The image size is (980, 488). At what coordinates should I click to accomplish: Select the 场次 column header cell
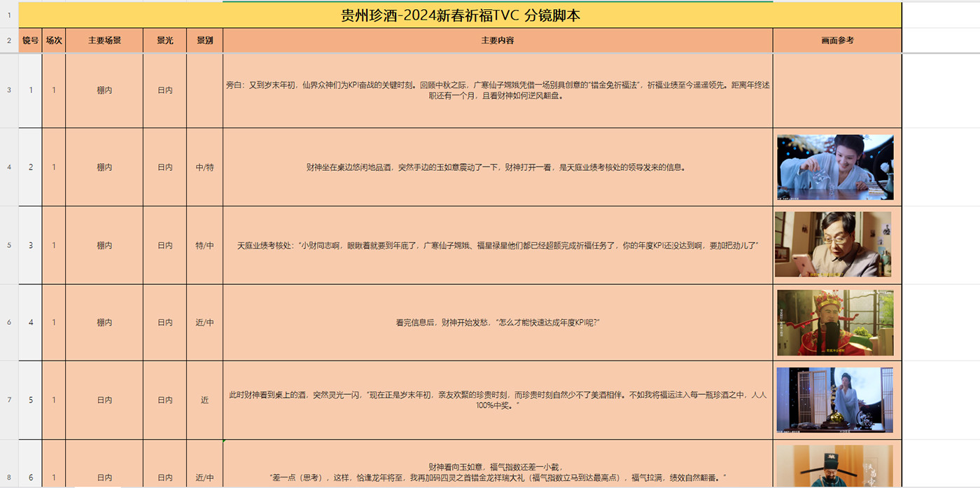[x=54, y=41]
